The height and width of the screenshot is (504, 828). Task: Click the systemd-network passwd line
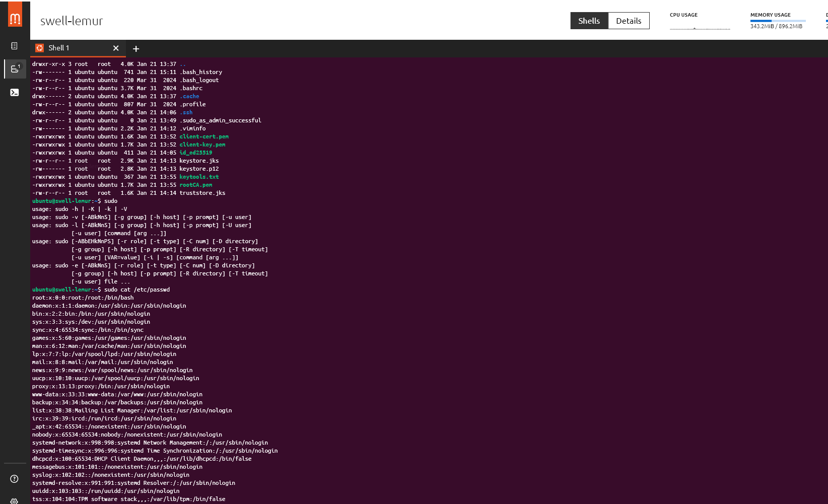coord(150,443)
